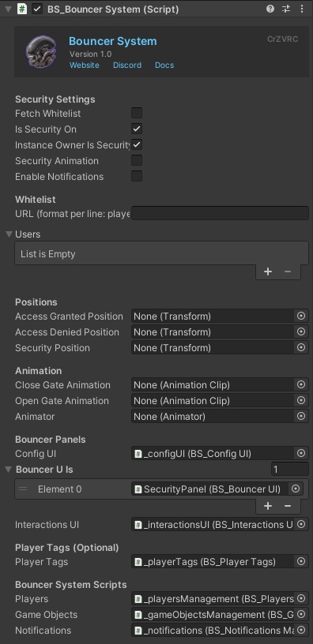Screen dimensions: 313x644
Task: Click the 'CrZVRC' author label
Action: coord(282,39)
